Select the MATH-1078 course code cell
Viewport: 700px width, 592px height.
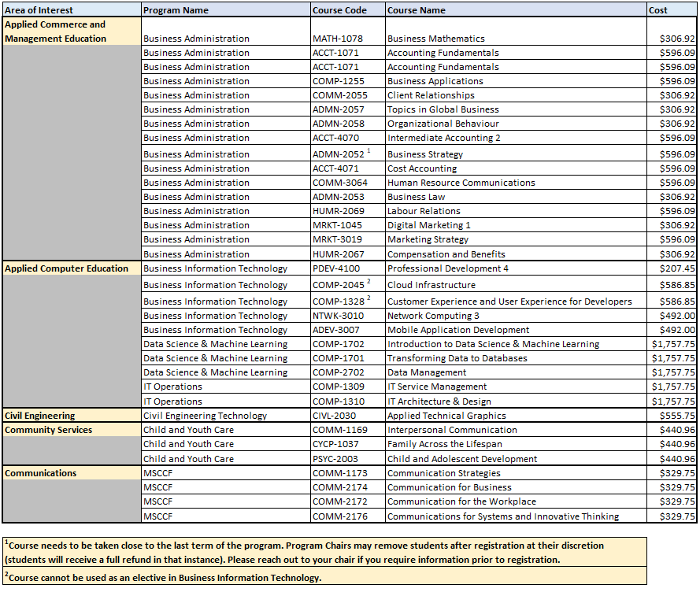pos(329,38)
